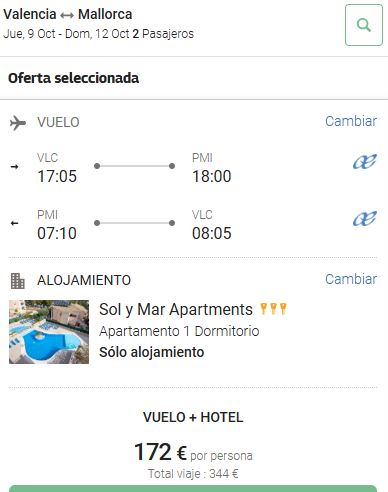Click the Oferta seleccionada heading
The width and height of the screenshot is (388, 492).
[x=73, y=78]
